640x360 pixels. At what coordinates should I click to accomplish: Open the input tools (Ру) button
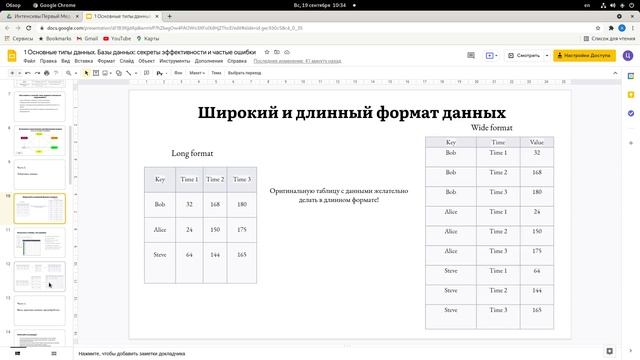[x=160, y=73]
